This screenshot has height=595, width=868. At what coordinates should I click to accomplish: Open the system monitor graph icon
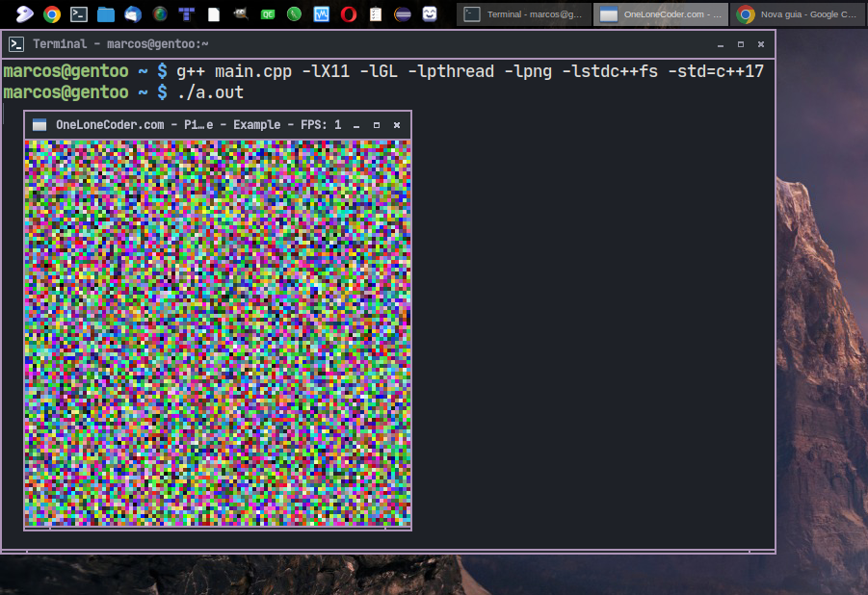[321, 13]
